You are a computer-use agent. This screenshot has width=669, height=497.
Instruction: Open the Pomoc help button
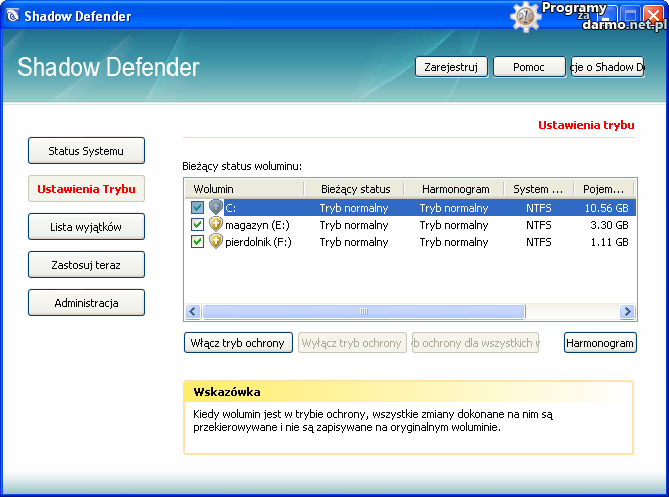click(x=529, y=67)
